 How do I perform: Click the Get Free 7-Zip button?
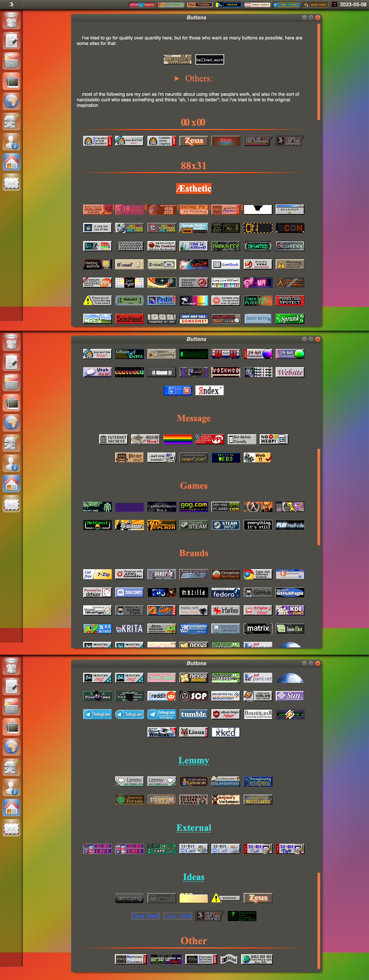(x=98, y=574)
